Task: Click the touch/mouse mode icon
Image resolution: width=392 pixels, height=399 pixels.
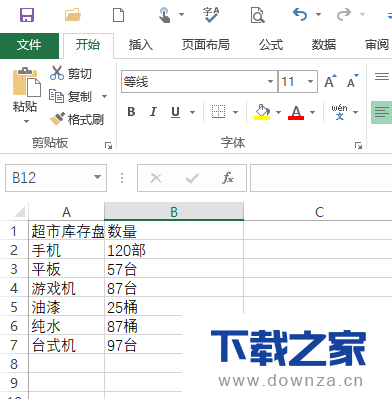Action: click(164, 15)
